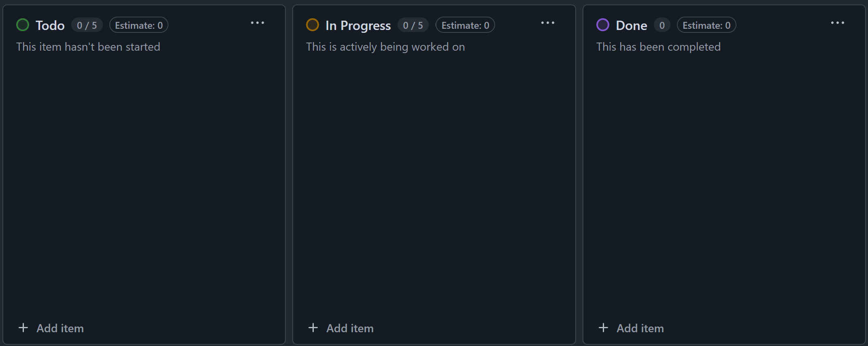Click the plus icon in the In Progress column

(313, 328)
